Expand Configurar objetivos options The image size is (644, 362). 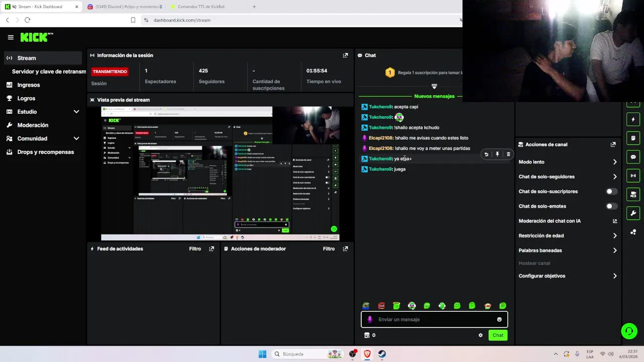(614, 276)
